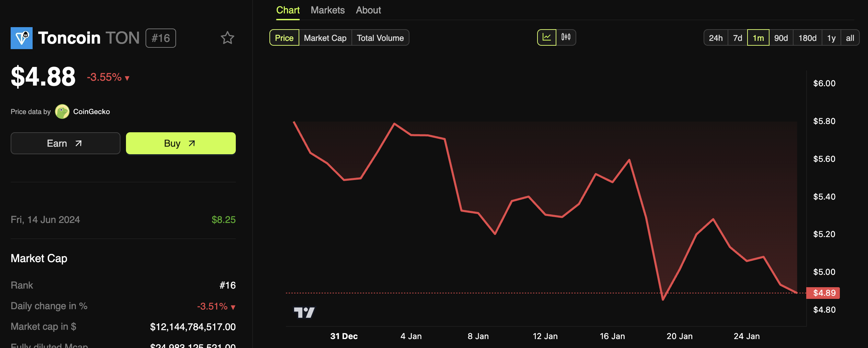Click the Earn button

click(66, 143)
